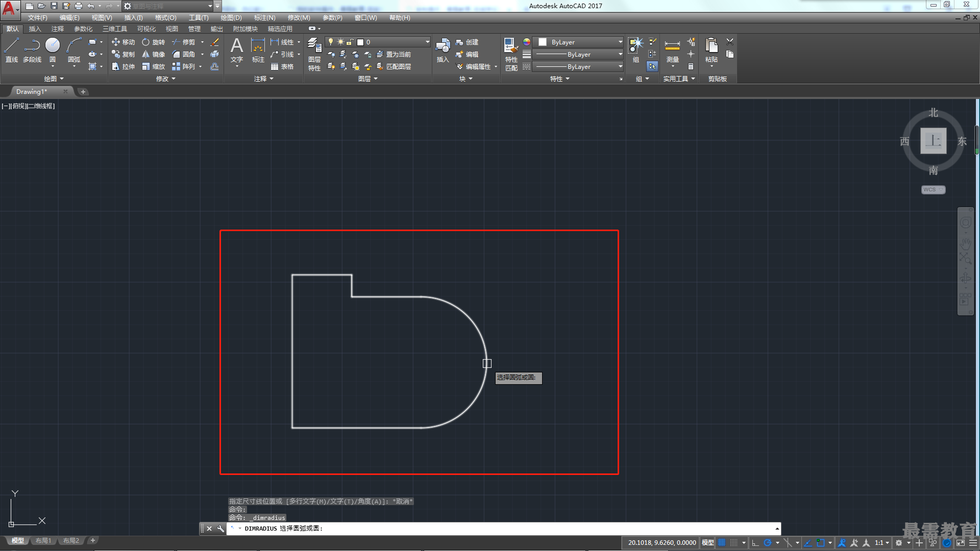Open the object color ByLayer dropdown
980x551 pixels.
pos(578,42)
